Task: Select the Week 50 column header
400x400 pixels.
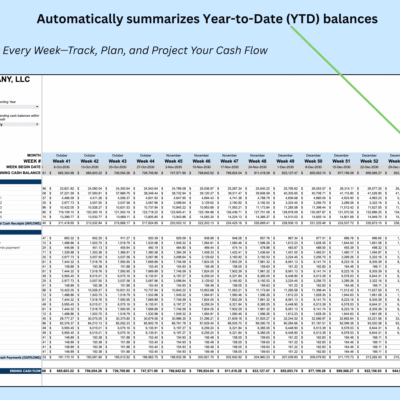Action: 313,161
